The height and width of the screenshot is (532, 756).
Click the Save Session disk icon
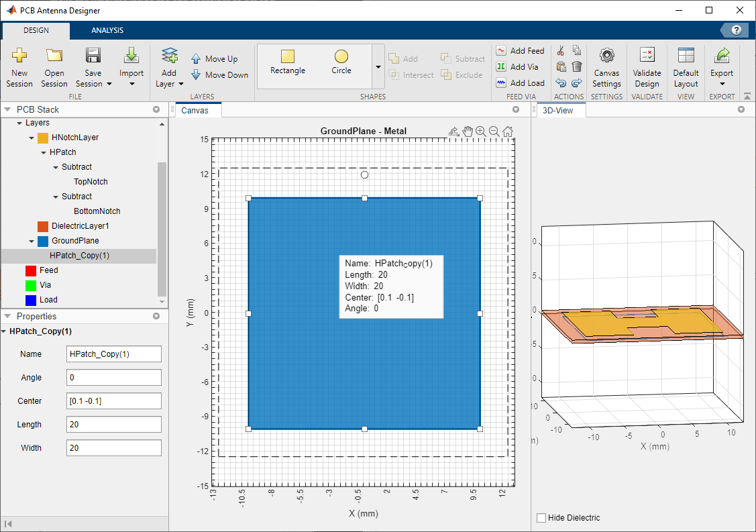coord(93,56)
